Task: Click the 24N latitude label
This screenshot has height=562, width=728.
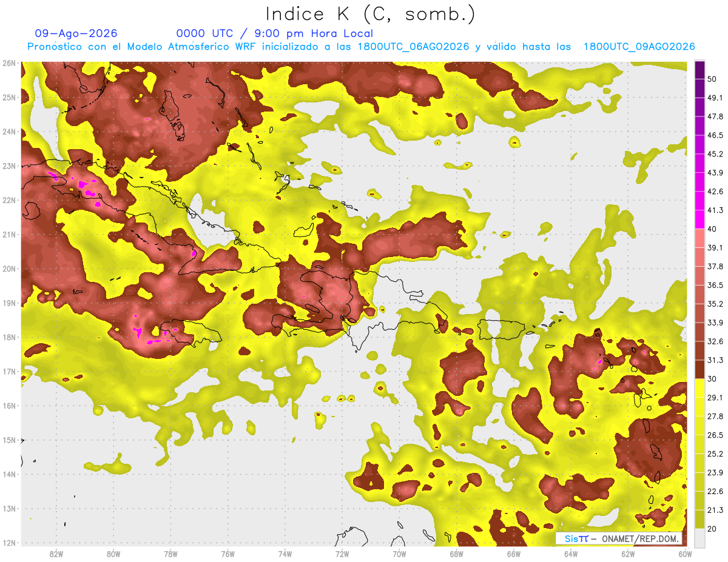Action: tap(9, 132)
